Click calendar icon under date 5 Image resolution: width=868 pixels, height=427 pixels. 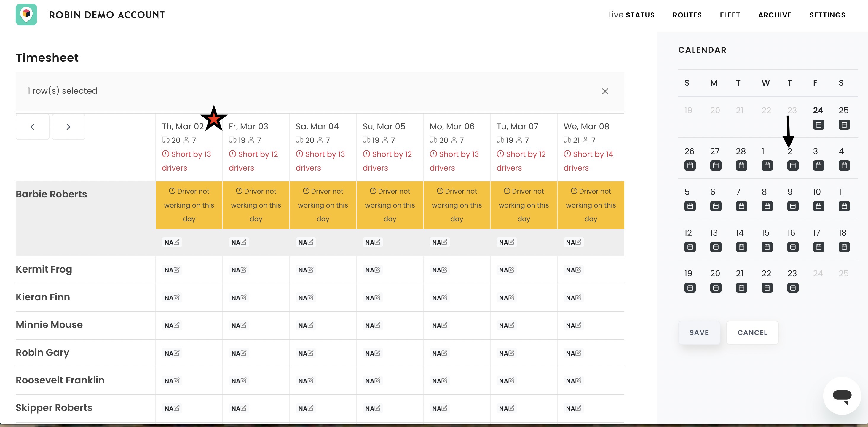point(690,206)
